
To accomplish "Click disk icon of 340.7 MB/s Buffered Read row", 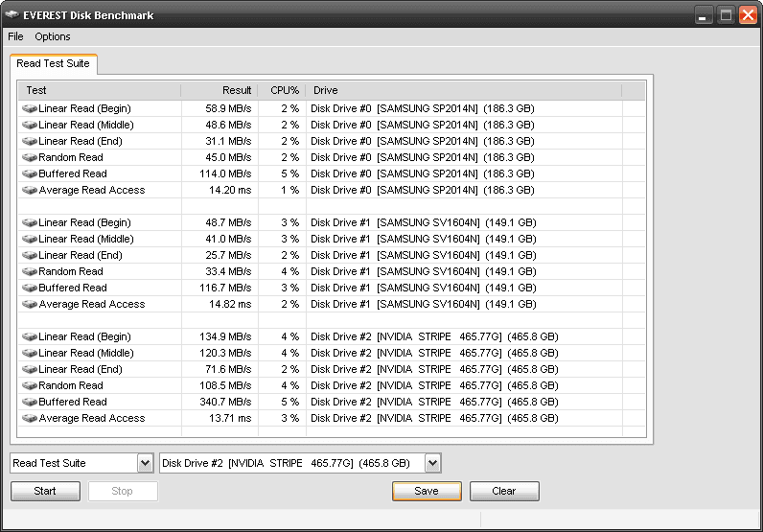I will tap(30, 402).
